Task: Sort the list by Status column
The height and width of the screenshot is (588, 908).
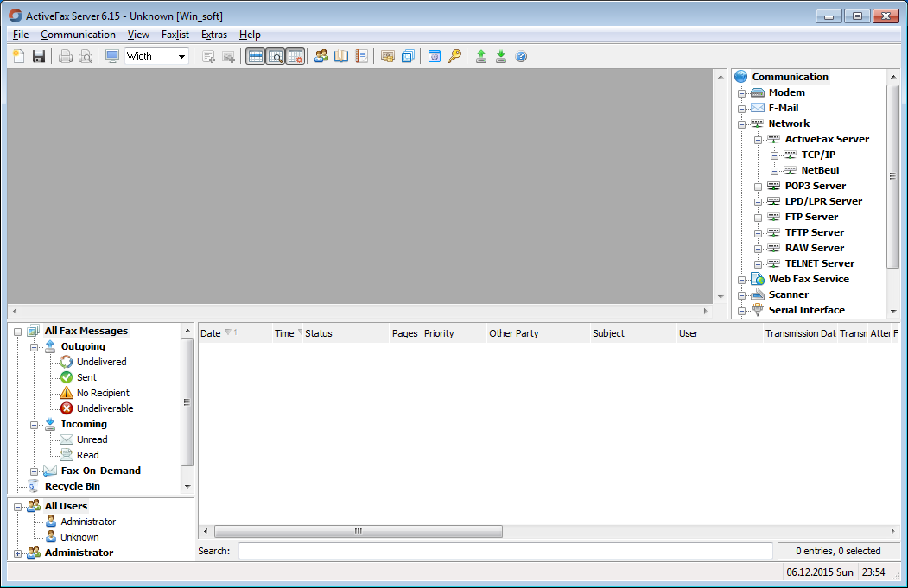Action: 346,333
